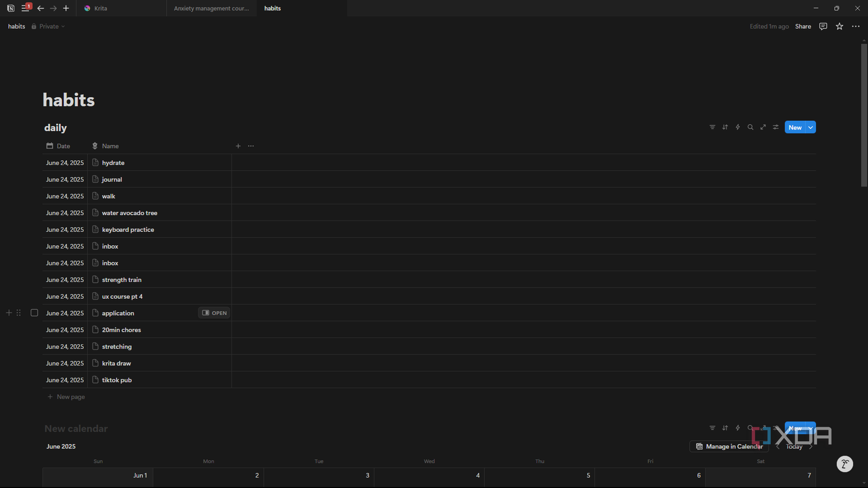Click Manage in Calendar

coord(729,446)
